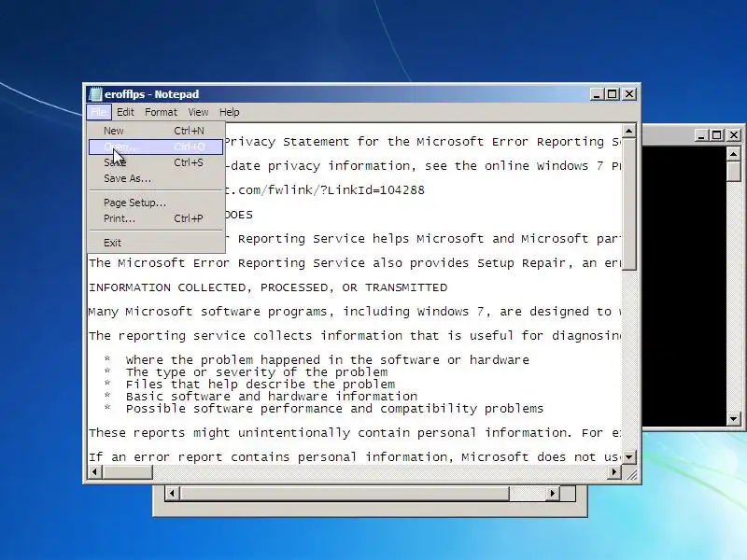Select Save As... menu entry
Screen dimensions: 747x560
coord(156,178)
